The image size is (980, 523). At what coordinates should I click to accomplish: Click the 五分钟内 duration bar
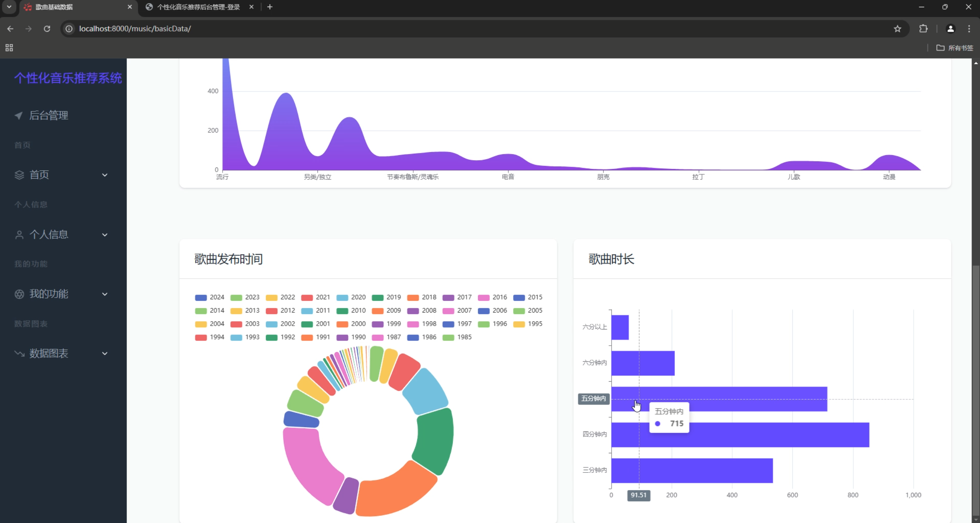719,399
